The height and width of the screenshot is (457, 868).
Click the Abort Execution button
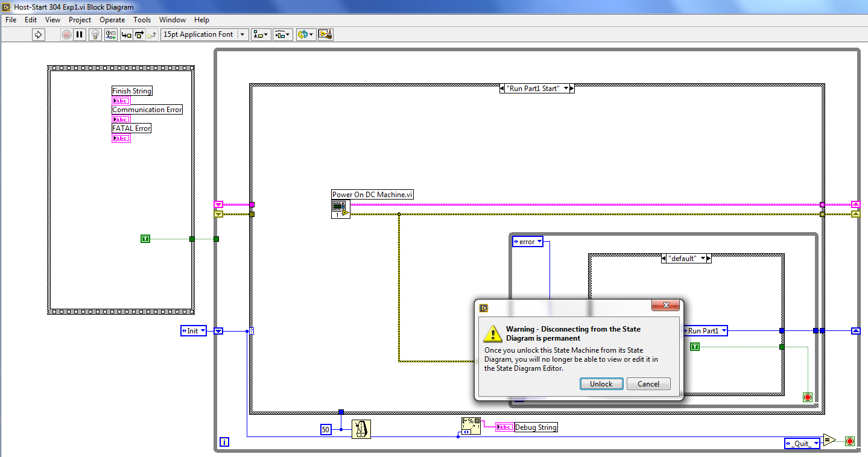coord(66,34)
